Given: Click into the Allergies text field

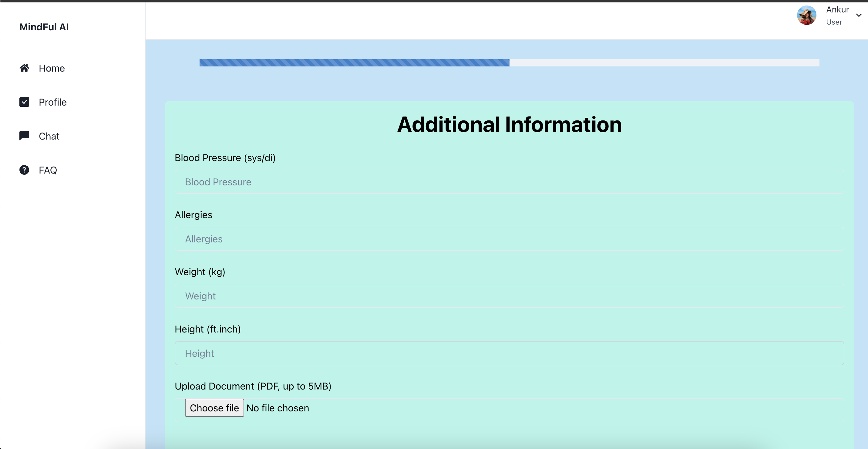Looking at the screenshot, I should coord(509,239).
